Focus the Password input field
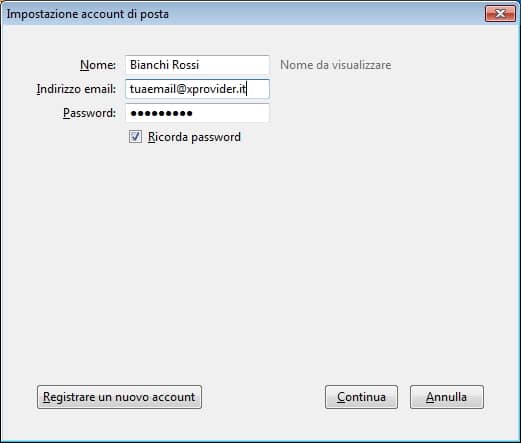Image resolution: width=521 pixels, height=443 pixels. click(197, 113)
